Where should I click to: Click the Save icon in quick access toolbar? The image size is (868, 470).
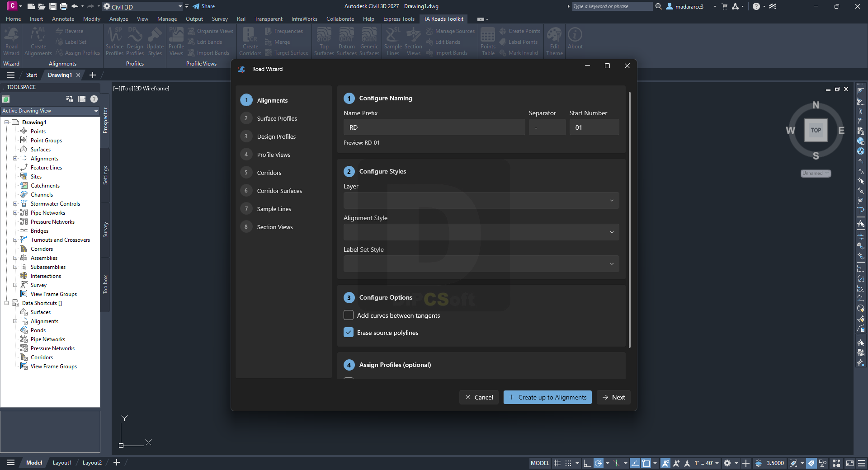(x=53, y=6)
